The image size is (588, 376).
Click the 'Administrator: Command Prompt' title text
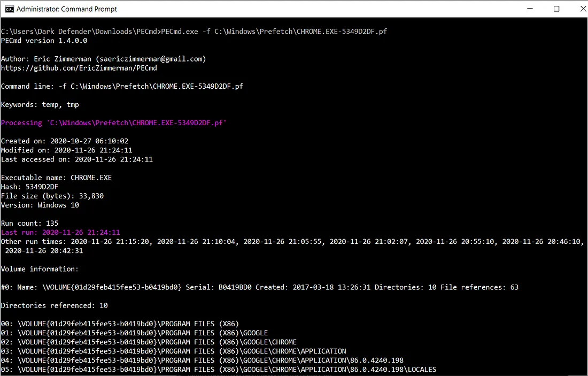pos(67,9)
